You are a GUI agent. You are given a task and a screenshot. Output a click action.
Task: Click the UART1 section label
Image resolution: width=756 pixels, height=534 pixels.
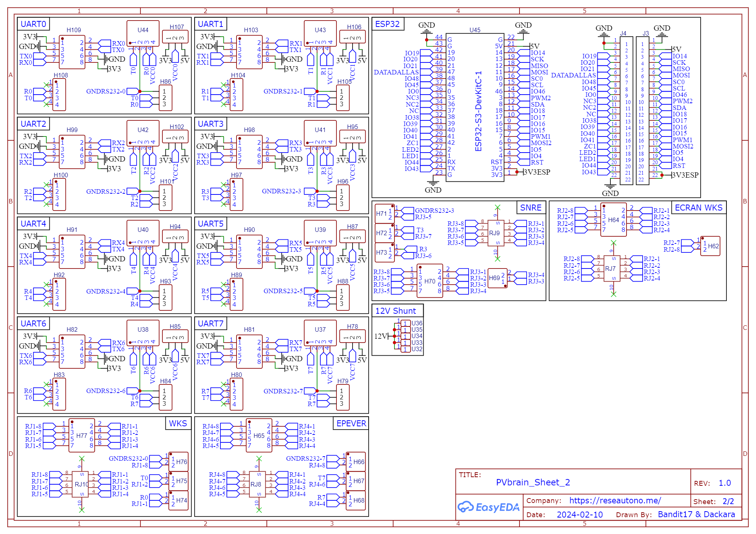click(x=211, y=24)
